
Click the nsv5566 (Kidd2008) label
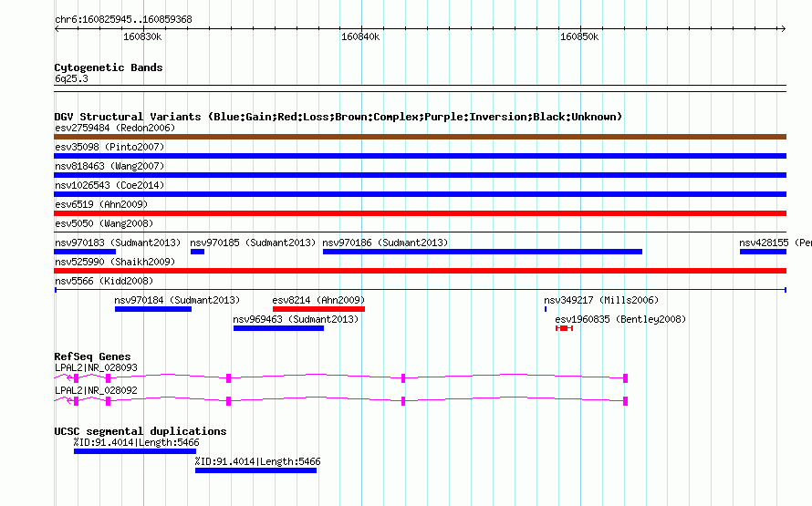click(104, 281)
